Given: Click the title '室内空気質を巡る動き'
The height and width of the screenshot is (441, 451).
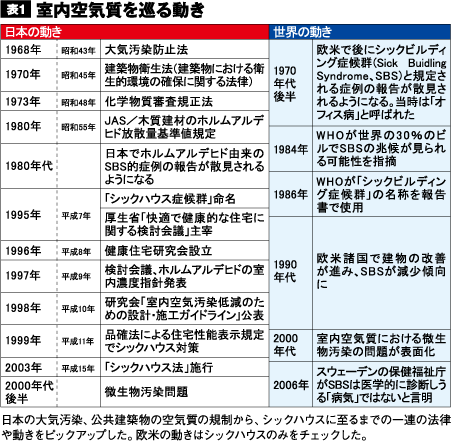Looking at the screenshot, I should 120,10.
